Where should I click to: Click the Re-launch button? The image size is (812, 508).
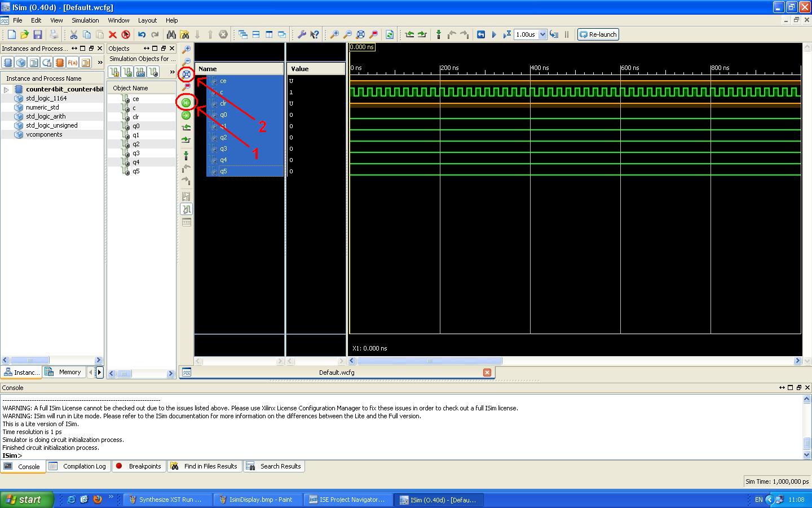pos(598,34)
